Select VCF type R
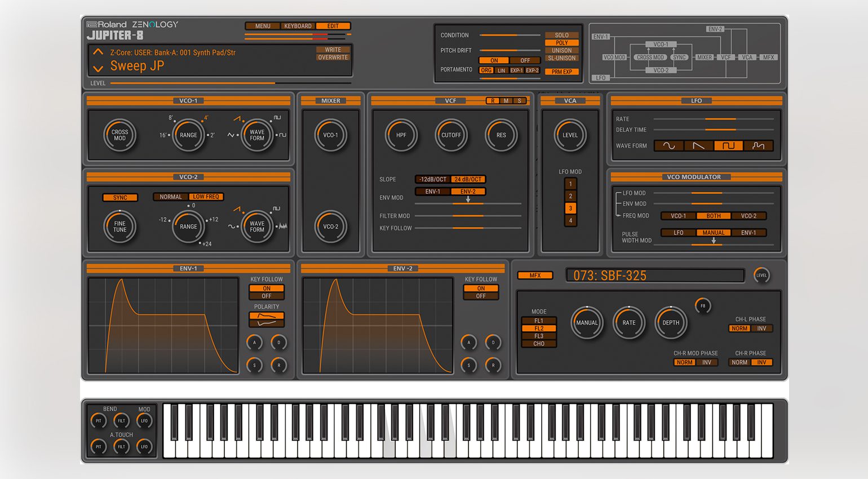This screenshot has height=479, width=868. (x=493, y=101)
